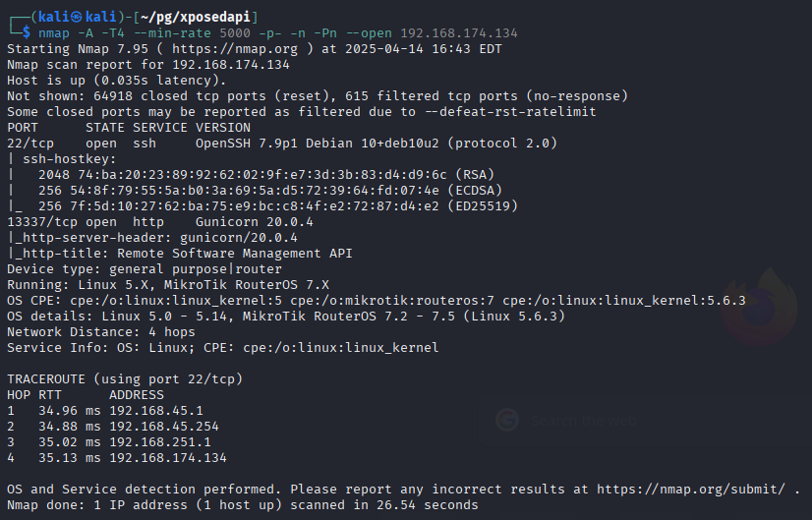Open the https://nmap.org/submit/ link

[x=698, y=489]
